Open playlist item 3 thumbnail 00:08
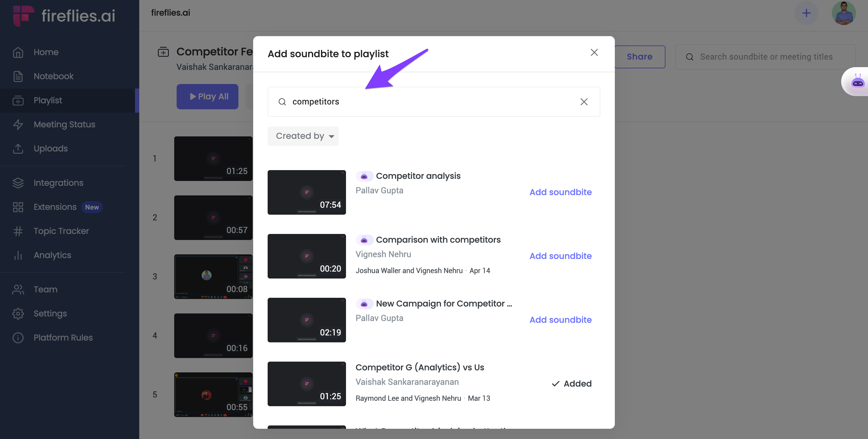The image size is (868, 439). 213,276
